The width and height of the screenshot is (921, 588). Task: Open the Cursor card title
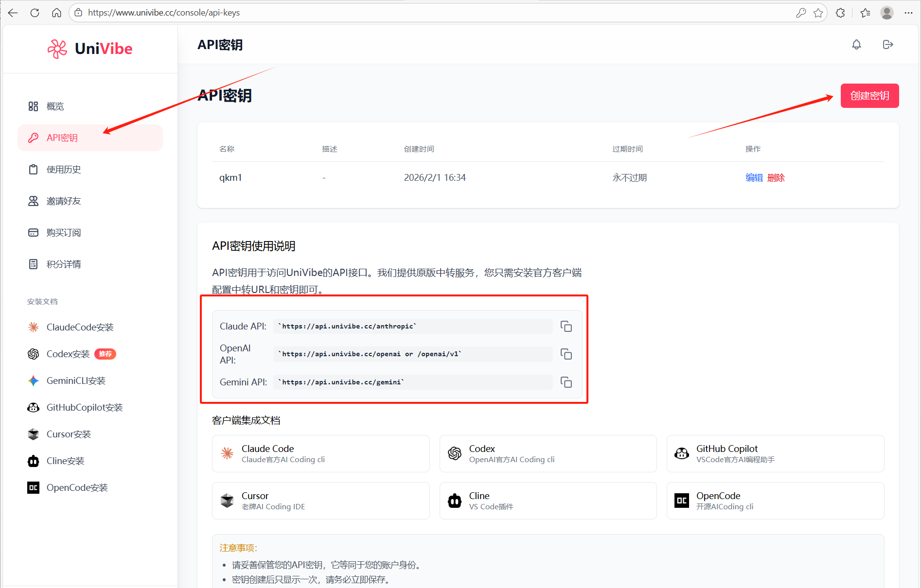(255, 496)
